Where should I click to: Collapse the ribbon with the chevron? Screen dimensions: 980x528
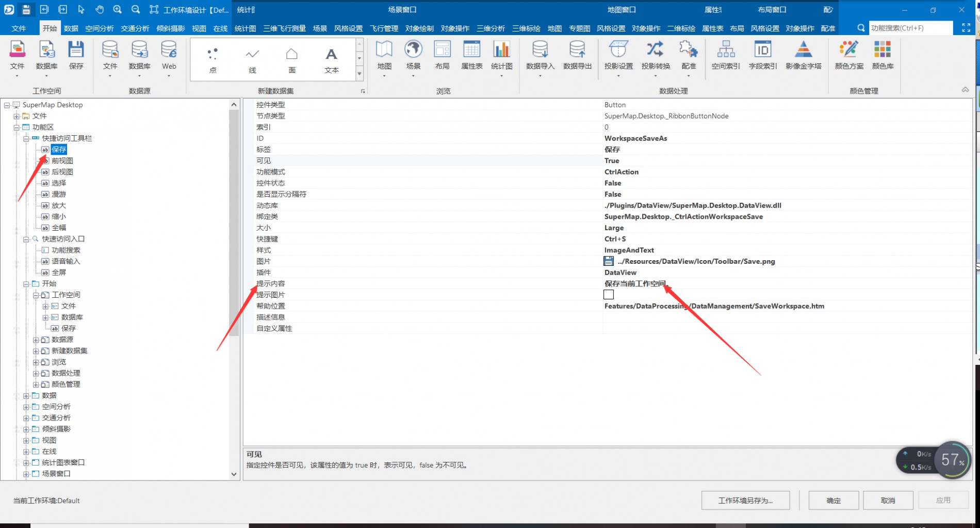coord(965,90)
